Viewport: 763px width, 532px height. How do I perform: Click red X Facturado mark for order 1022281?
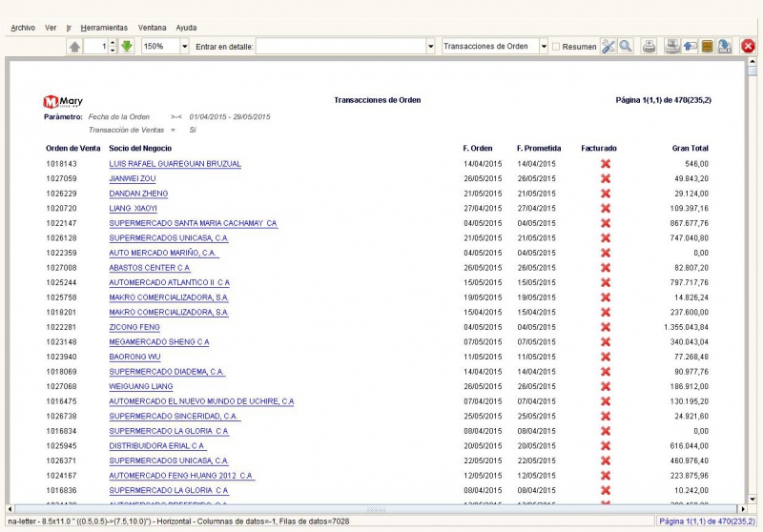(x=606, y=327)
